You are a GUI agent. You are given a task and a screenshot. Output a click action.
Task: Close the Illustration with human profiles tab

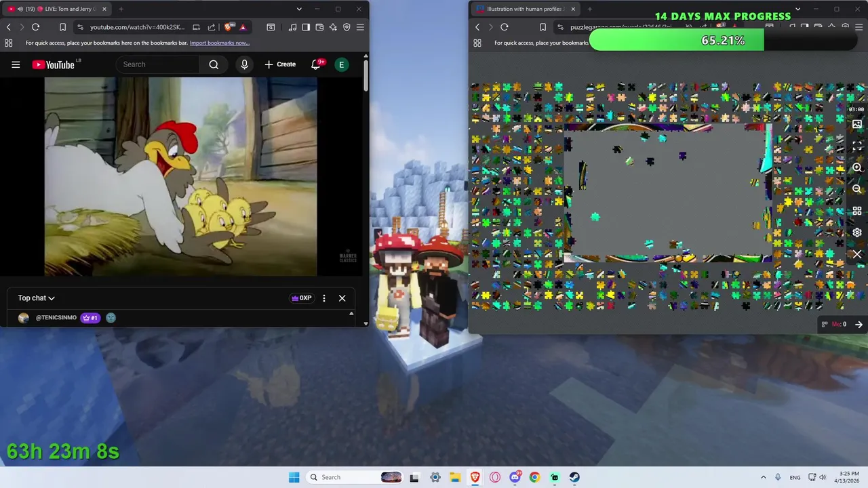[x=573, y=9]
